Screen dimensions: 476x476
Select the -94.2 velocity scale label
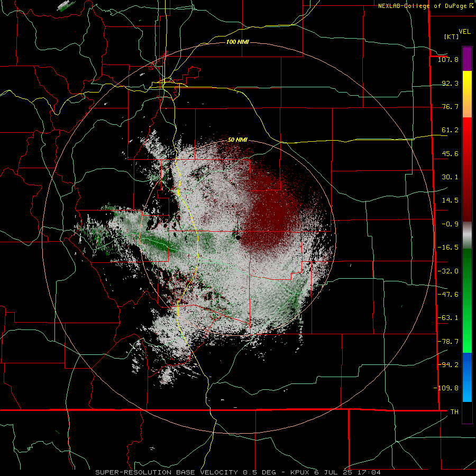[x=448, y=365]
